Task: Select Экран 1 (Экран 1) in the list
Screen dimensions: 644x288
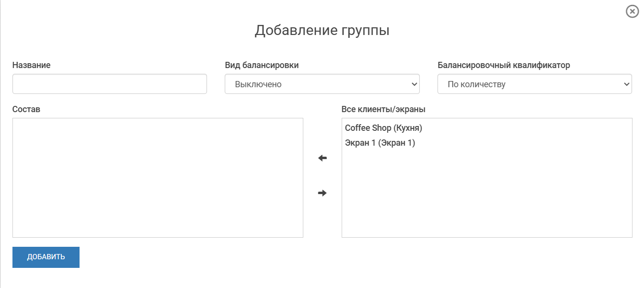Action: (x=380, y=143)
